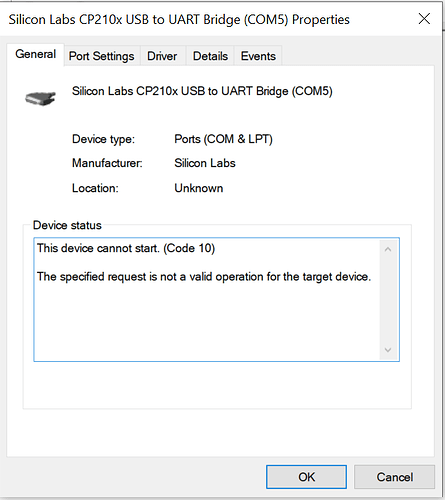Image resolution: width=445 pixels, height=500 pixels.
Task: Click the Silicon Labs manufacturer value
Action: click(205, 163)
